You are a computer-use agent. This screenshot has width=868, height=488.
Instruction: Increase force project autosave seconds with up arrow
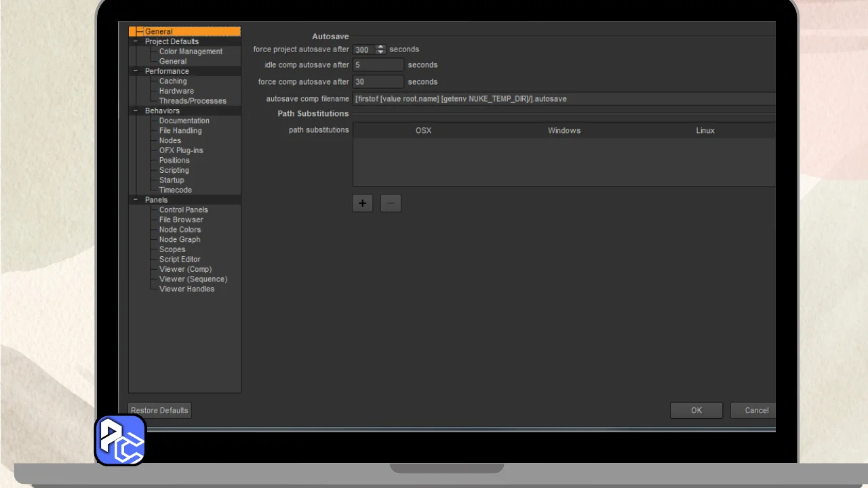click(380, 47)
